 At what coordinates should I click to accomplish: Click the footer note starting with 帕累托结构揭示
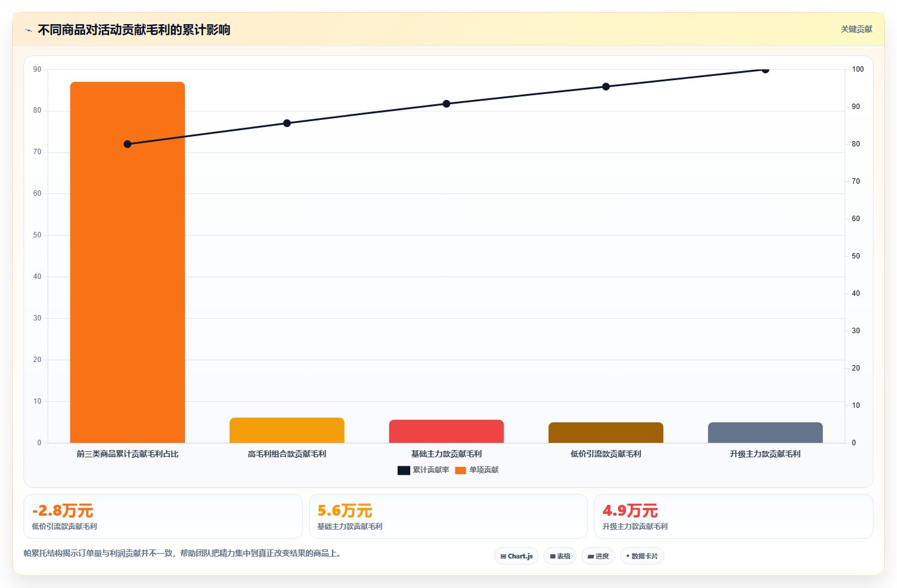tap(184, 553)
